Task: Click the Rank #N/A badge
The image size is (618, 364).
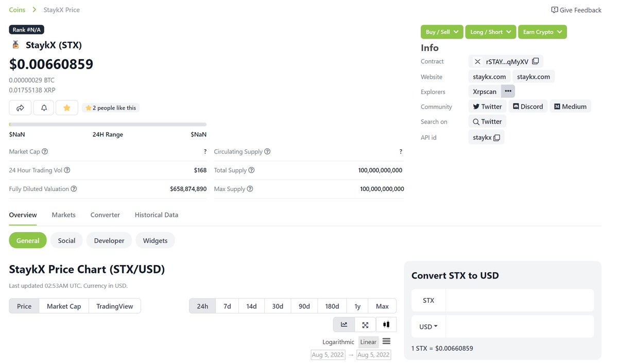Action: (x=26, y=30)
